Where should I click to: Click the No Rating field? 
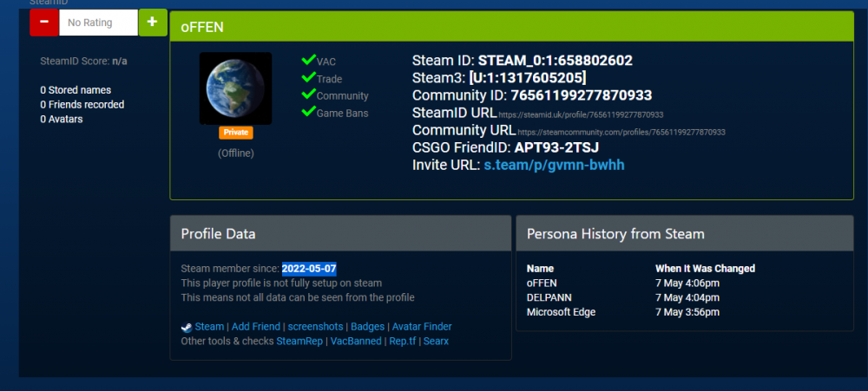coord(99,23)
